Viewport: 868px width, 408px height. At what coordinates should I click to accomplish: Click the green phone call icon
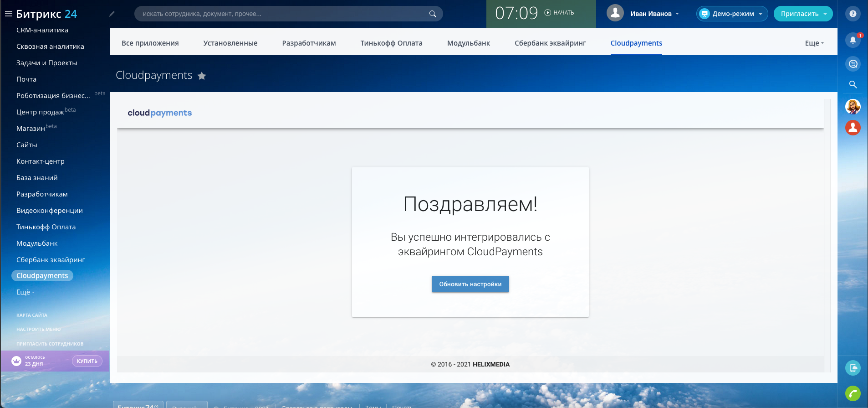click(853, 393)
